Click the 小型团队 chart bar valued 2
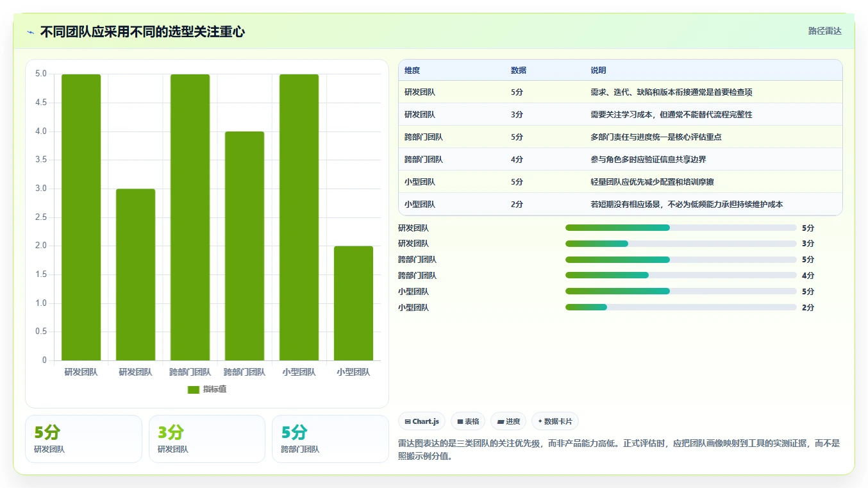The width and height of the screenshot is (868, 488). pos(353,303)
